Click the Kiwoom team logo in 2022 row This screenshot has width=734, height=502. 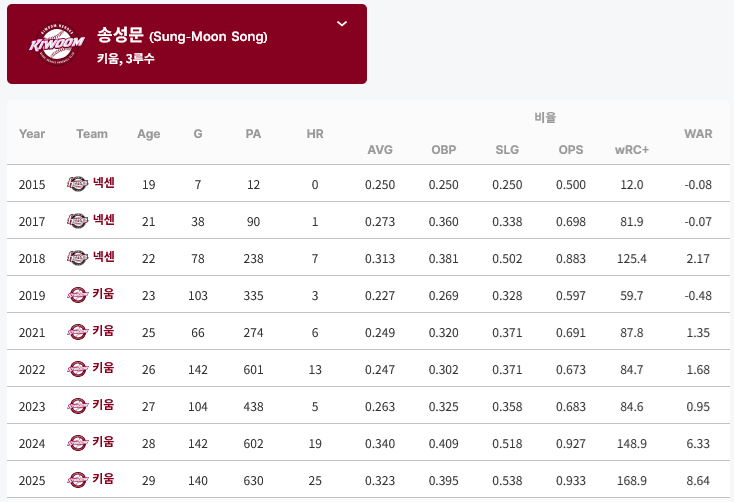(x=77, y=369)
